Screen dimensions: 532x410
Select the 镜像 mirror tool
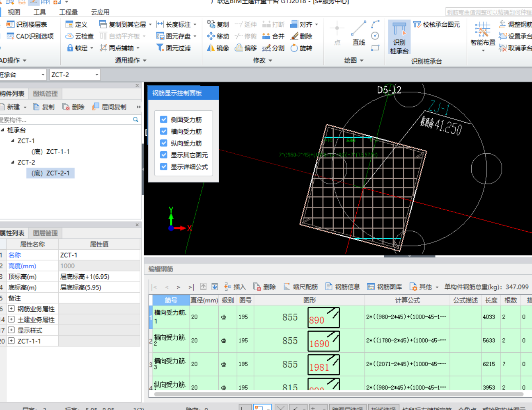pos(218,48)
